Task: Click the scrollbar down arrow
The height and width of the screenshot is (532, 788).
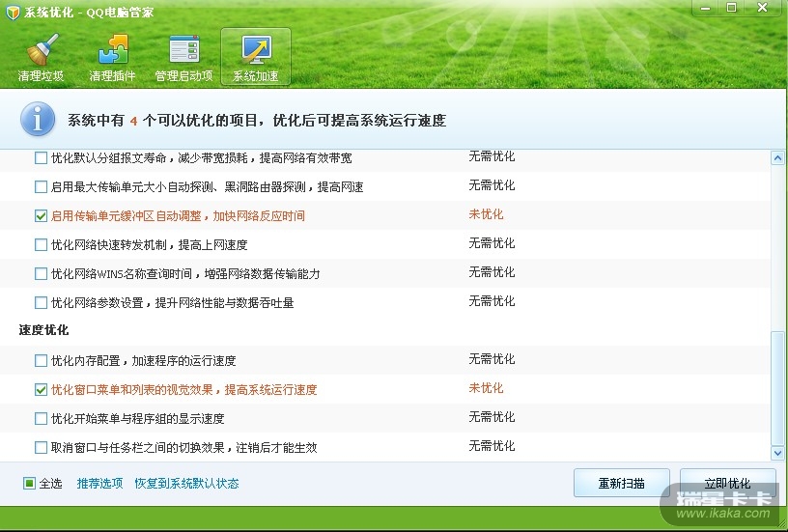Action: [777, 453]
